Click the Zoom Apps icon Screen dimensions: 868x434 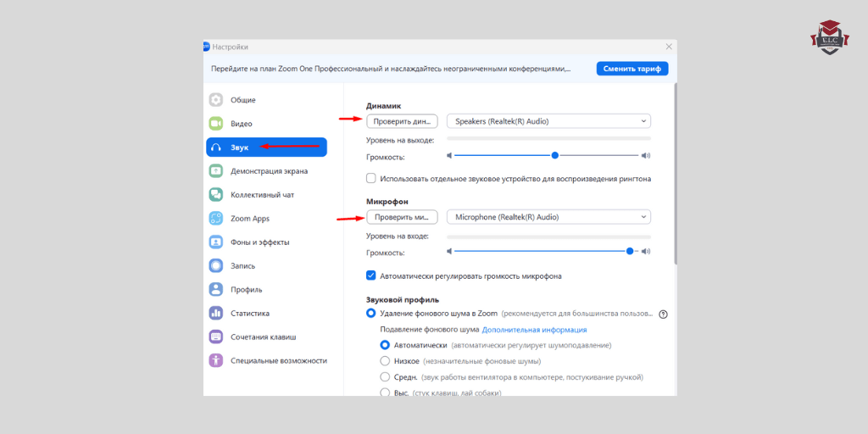tap(216, 218)
